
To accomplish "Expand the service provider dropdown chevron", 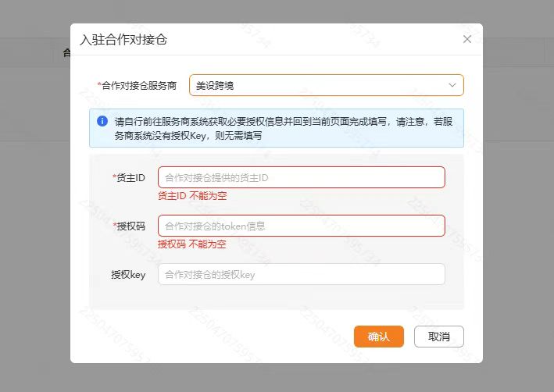I will pos(452,85).
